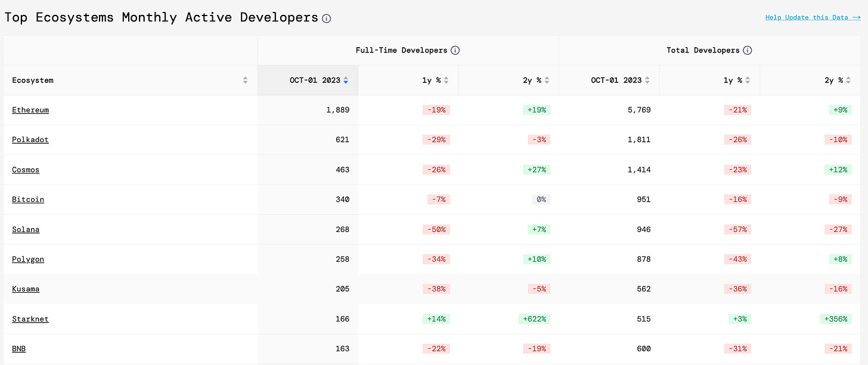Click the Full-Time Developers group header
The height and width of the screenshot is (365, 868).
(401, 51)
